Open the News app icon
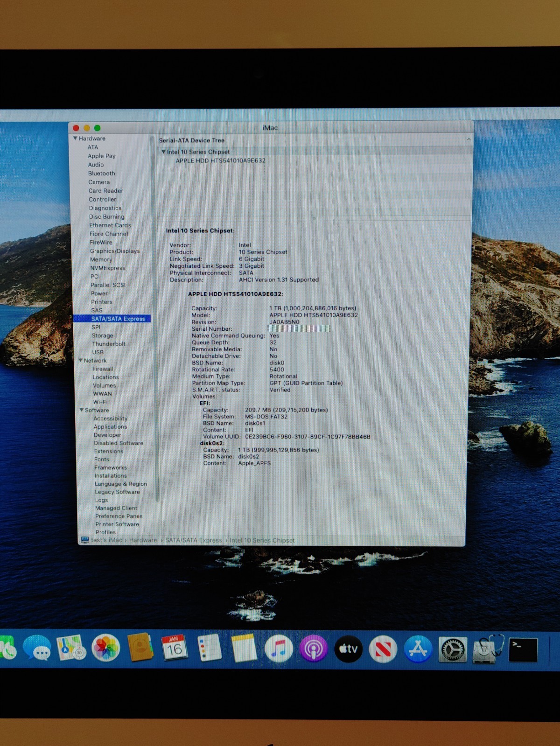This screenshot has width=560, height=746. [383, 649]
